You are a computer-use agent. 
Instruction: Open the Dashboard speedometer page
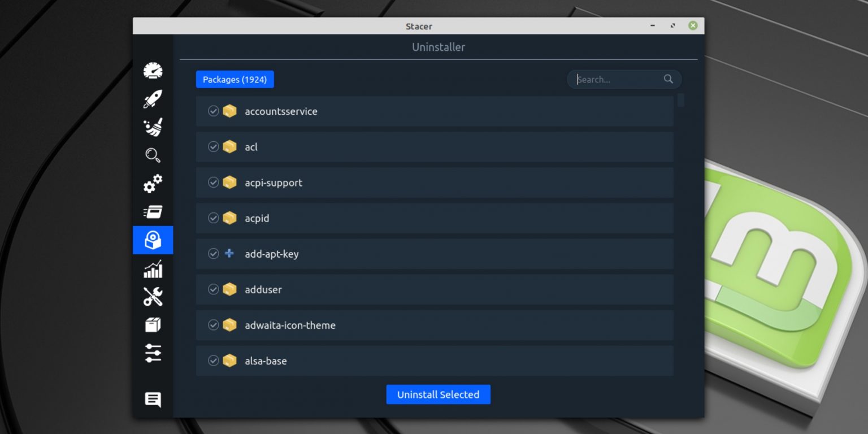coord(153,71)
